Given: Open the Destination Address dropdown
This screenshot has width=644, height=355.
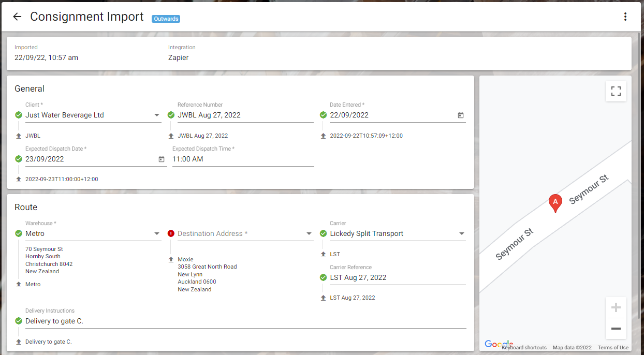Looking at the screenshot, I should (x=309, y=234).
